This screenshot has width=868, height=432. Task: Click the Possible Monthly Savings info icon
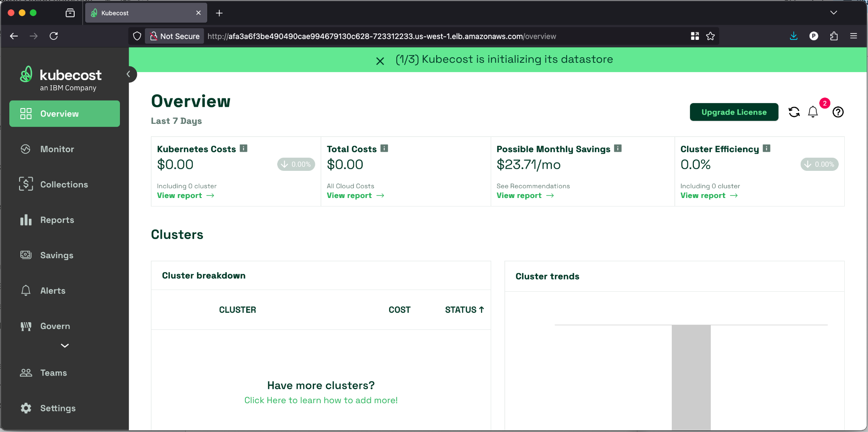click(618, 148)
